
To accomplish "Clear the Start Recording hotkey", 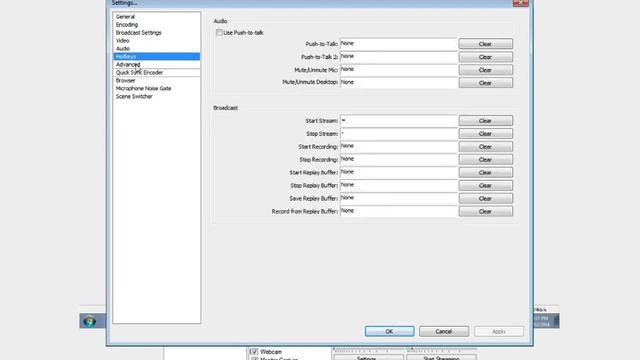I will click(x=486, y=147).
